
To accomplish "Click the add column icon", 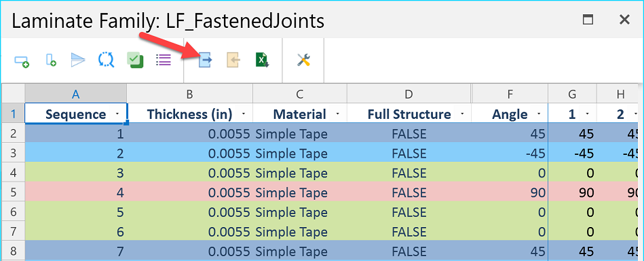I will pos(50,60).
